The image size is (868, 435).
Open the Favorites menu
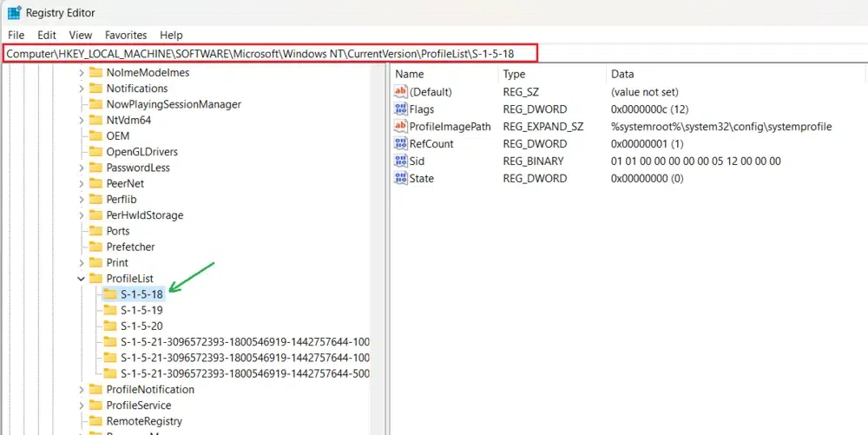[x=126, y=35]
